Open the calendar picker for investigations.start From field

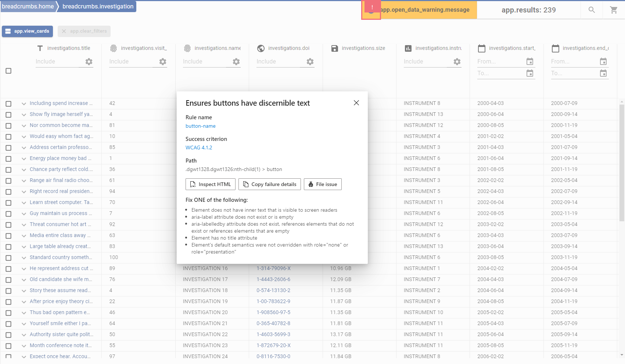coord(529,61)
